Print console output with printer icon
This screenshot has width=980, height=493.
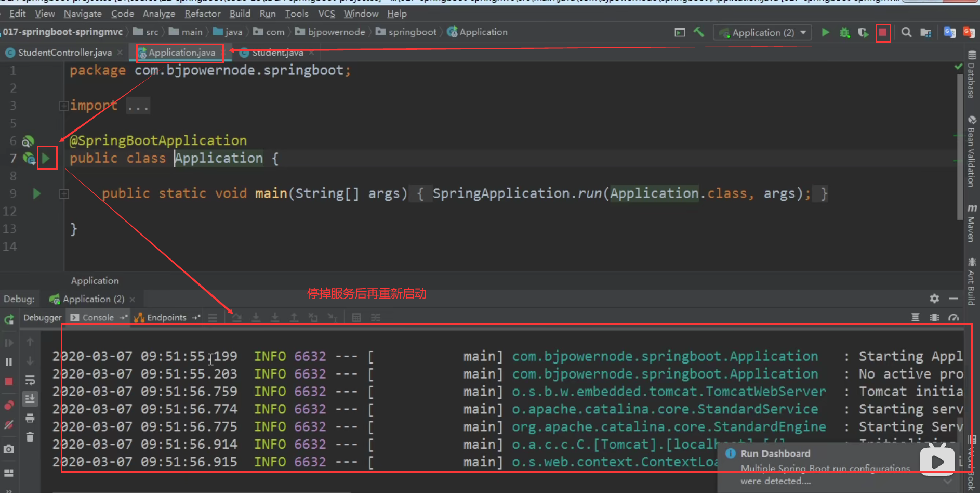pos(30,418)
